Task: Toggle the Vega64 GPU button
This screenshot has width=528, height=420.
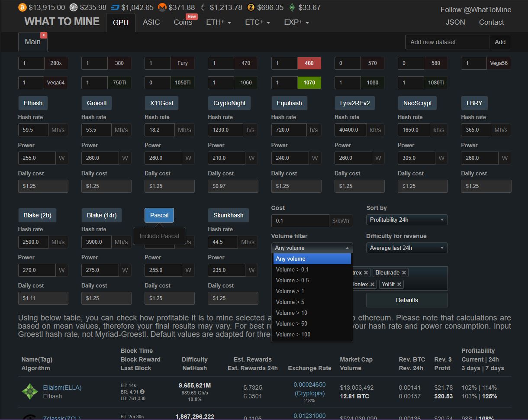Action: pos(56,82)
